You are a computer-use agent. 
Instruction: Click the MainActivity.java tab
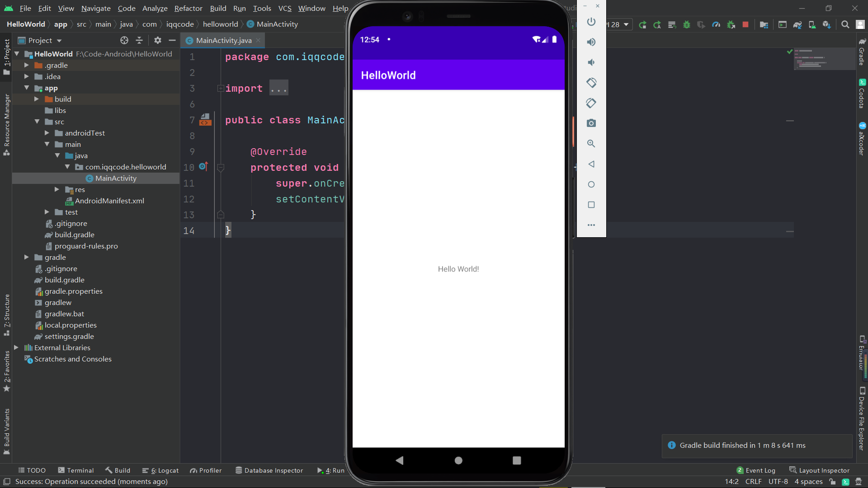click(224, 41)
